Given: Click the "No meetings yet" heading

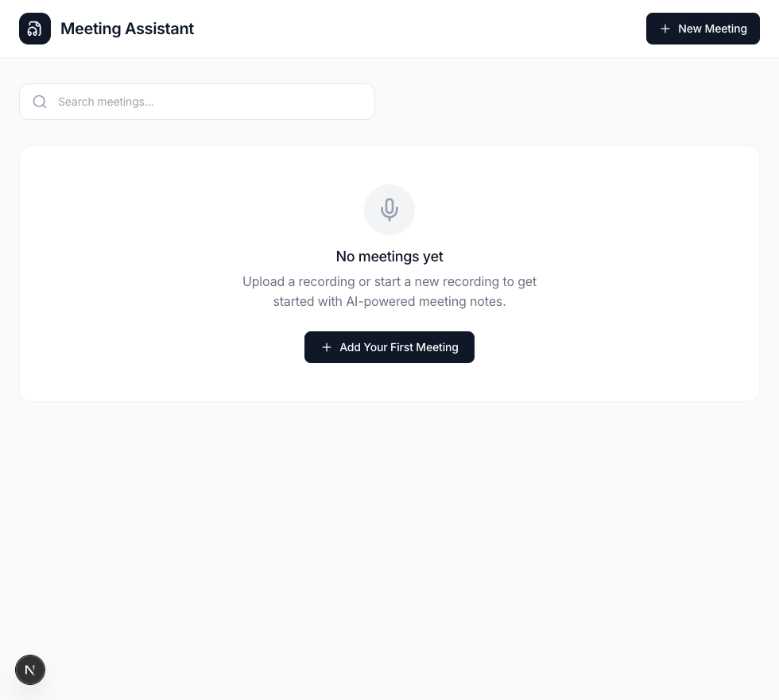Looking at the screenshot, I should (389, 257).
